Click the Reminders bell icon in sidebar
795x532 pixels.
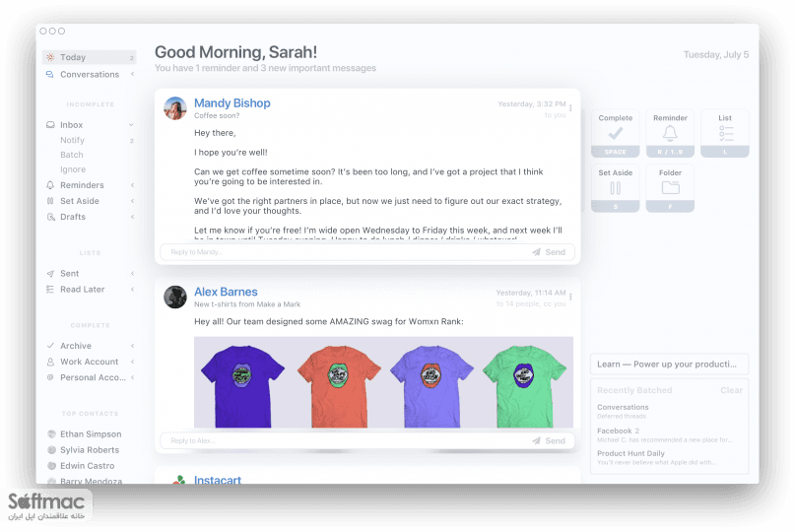point(50,185)
